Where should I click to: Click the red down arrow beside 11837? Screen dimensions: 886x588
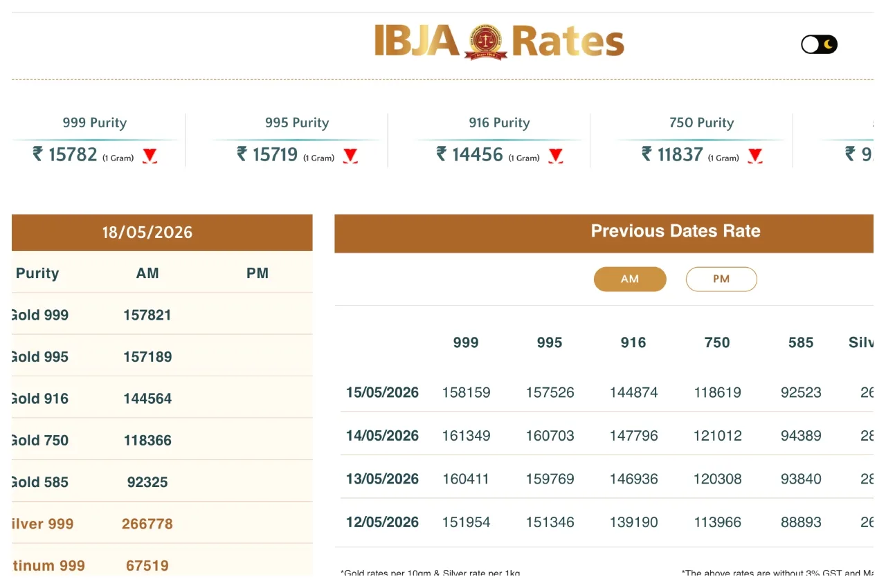[x=755, y=156]
